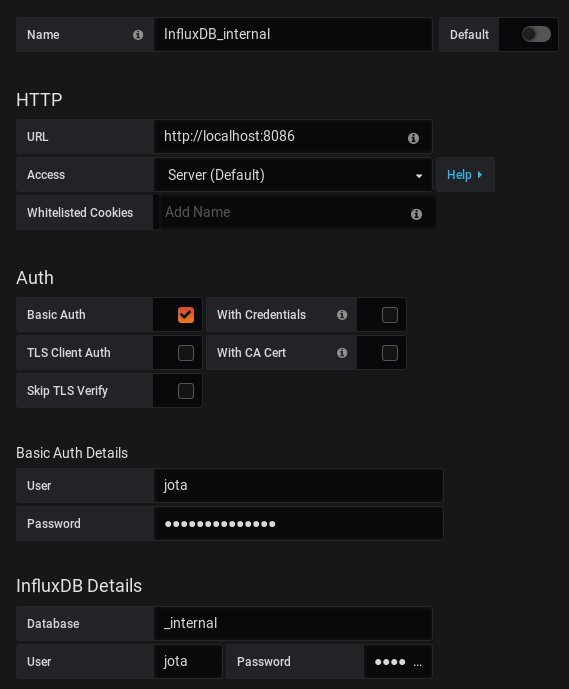
Task: Click Whitelisted Cookies info icon
Action: 416,214
